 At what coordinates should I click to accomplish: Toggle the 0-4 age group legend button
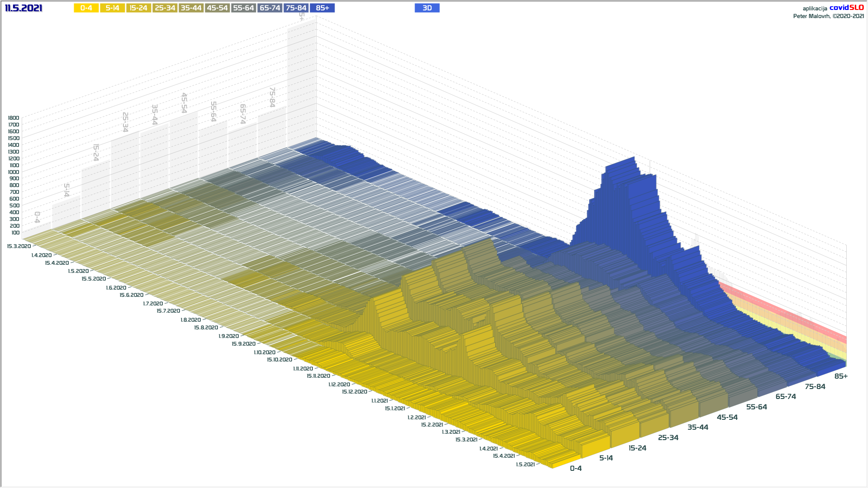click(x=86, y=8)
